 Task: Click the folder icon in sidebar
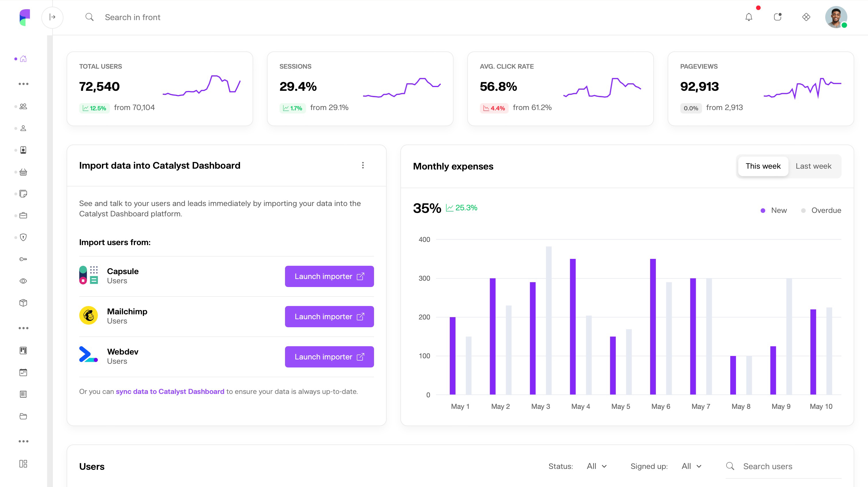23,416
